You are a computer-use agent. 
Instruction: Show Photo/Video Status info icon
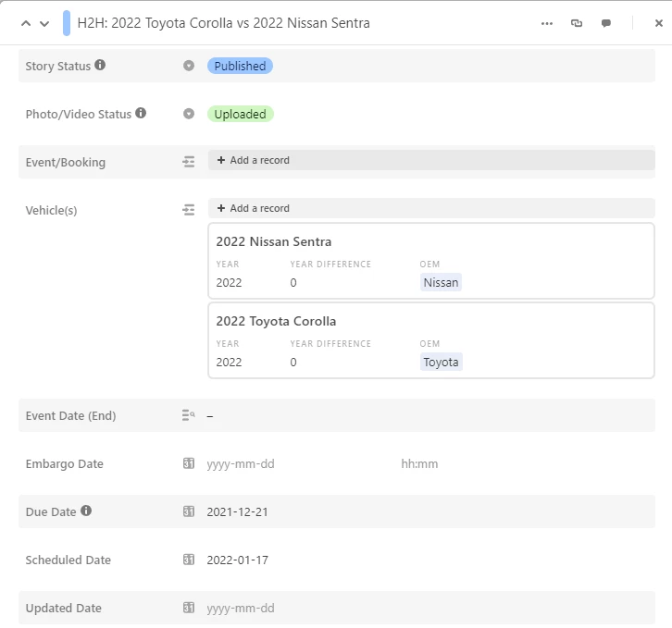tap(141, 113)
